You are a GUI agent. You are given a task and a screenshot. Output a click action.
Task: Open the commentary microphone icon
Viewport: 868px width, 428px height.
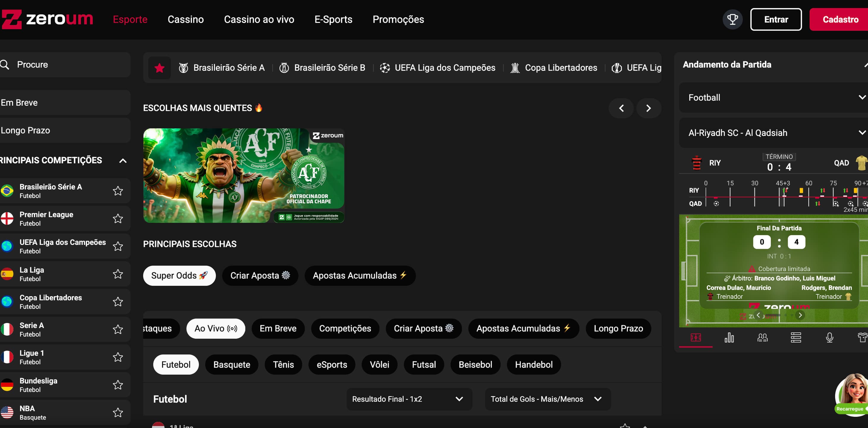(x=830, y=337)
